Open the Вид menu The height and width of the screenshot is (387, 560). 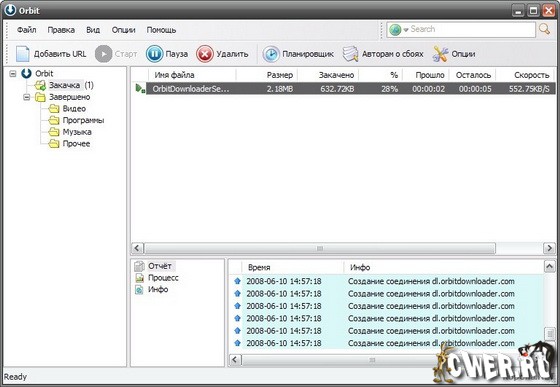(x=93, y=30)
